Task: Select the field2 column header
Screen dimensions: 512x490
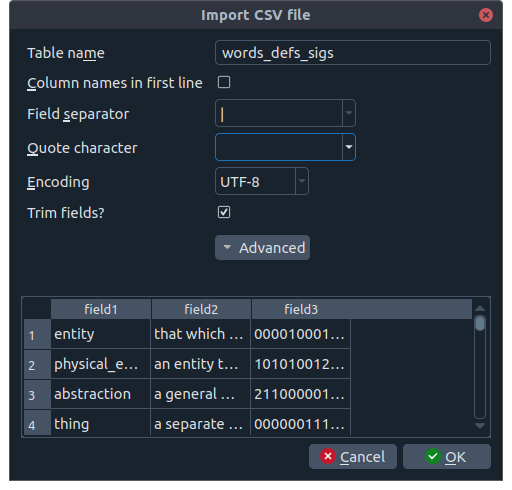Action: tap(201, 309)
